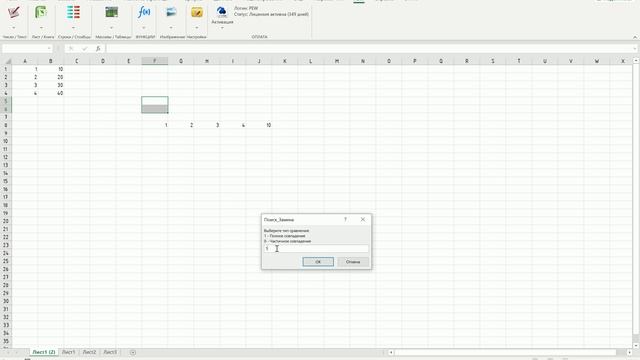640x360 pixels.
Task: Select column F header
Action: pyautogui.click(x=155, y=61)
